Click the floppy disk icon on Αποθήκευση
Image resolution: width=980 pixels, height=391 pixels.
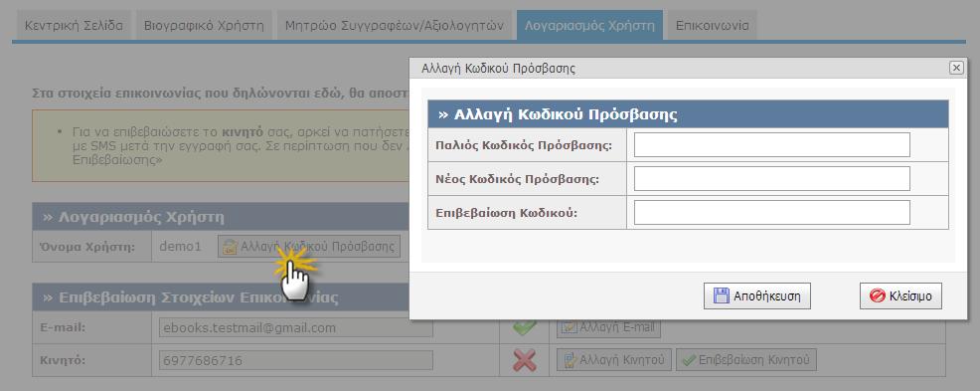[722, 295]
